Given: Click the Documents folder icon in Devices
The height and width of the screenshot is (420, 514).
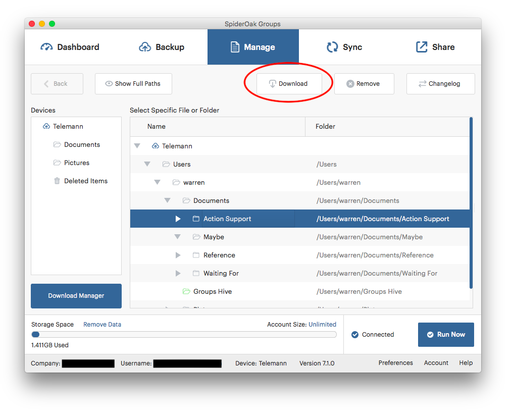Looking at the screenshot, I should pyautogui.click(x=57, y=144).
